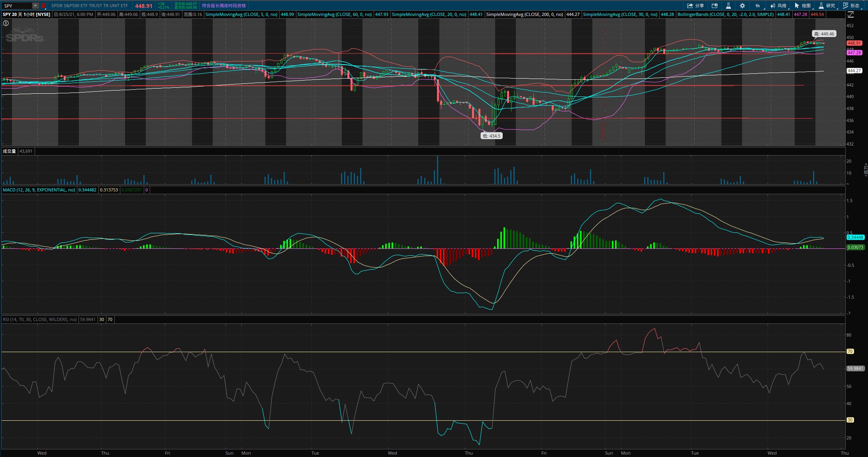This screenshot has height=457, width=868.
Task: Open the 1h timeframe selector
Action: [757, 6]
